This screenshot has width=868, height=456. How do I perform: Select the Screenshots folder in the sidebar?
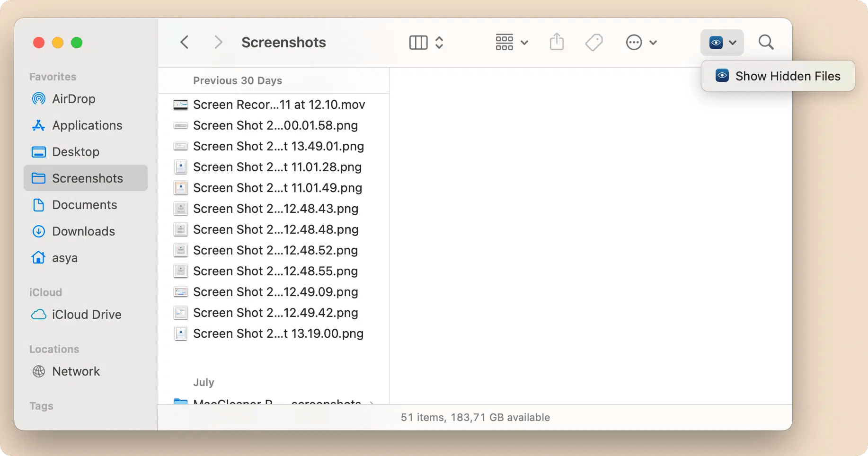pos(88,178)
